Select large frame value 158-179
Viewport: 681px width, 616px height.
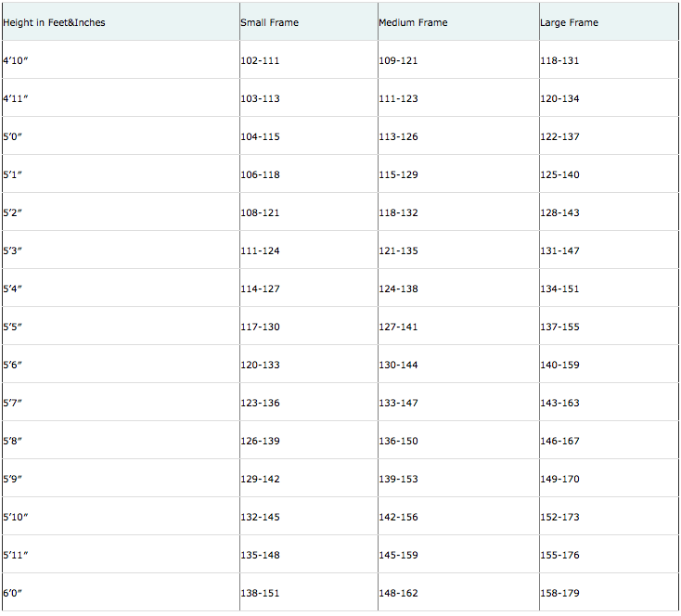point(559,593)
